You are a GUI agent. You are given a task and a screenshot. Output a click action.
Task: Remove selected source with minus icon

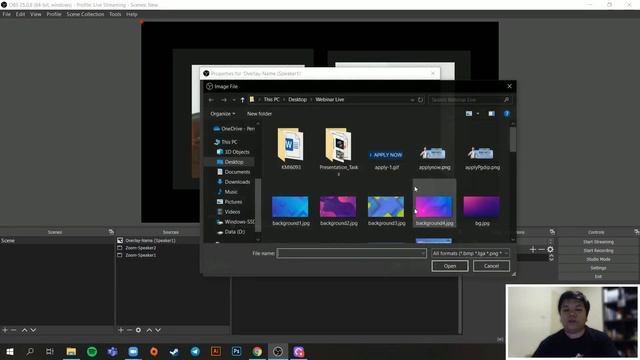129,330
